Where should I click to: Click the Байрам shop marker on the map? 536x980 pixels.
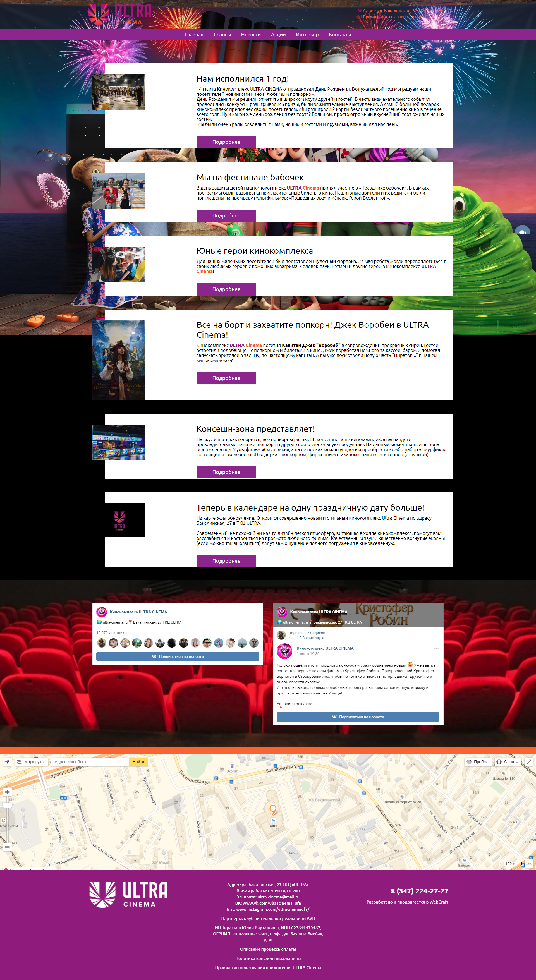click(464, 861)
